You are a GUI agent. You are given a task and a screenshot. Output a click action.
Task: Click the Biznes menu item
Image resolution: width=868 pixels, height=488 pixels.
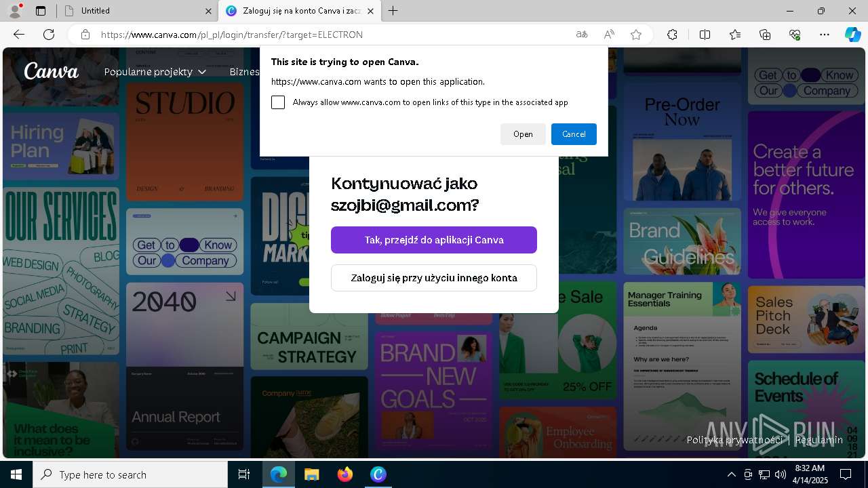point(245,71)
